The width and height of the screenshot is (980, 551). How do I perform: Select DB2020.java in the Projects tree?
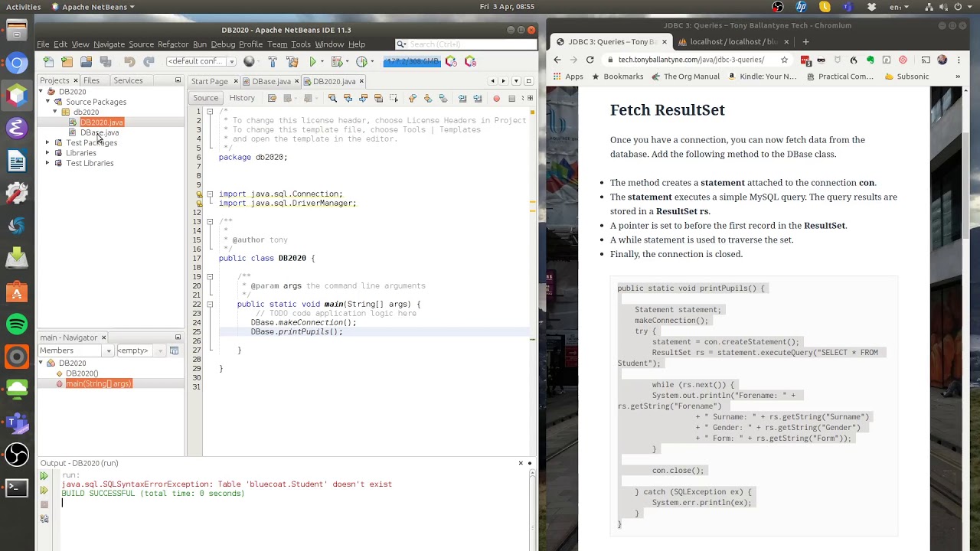coord(102,122)
